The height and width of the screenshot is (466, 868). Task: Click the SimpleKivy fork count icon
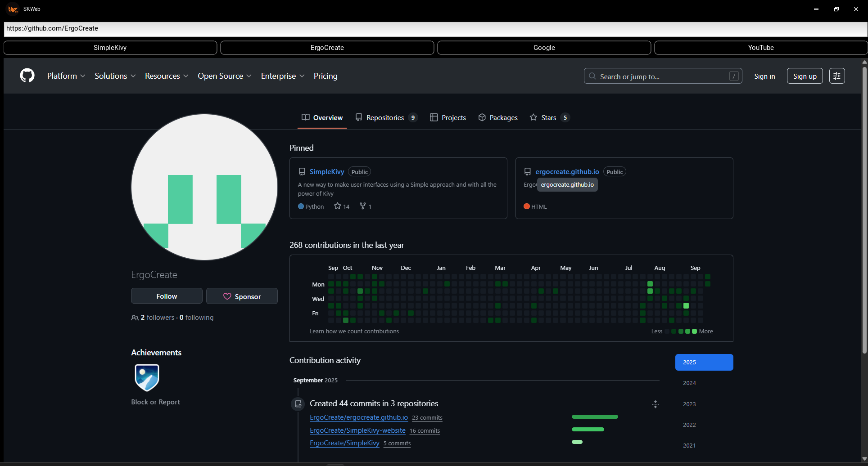click(x=363, y=206)
